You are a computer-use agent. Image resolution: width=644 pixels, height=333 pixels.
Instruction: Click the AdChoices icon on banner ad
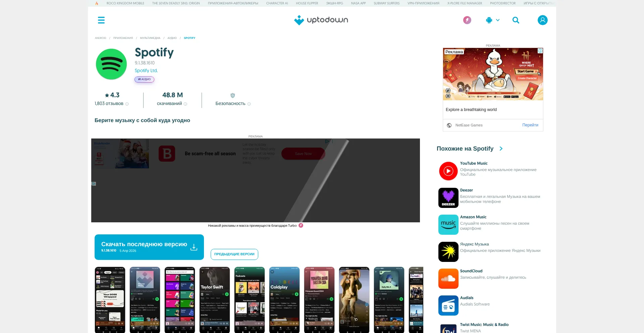point(327,142)
